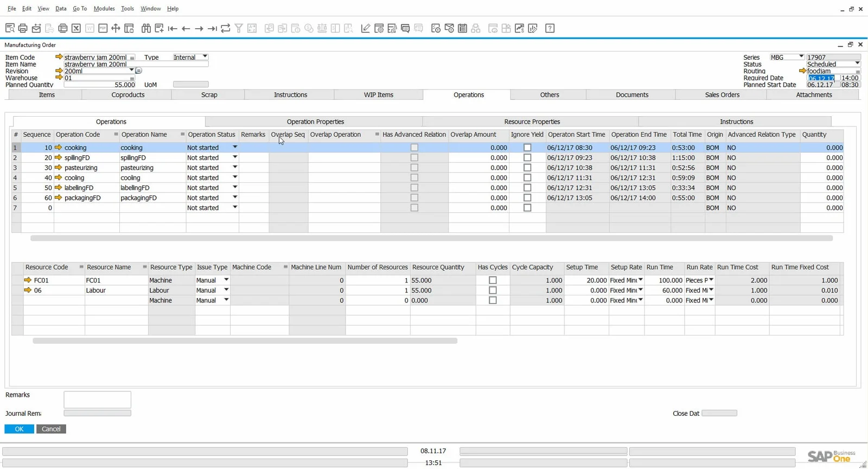The image size is (868, 469).
Task: Click into the Remarks text box
Action: pyautogui.click(x=97, y=400)
